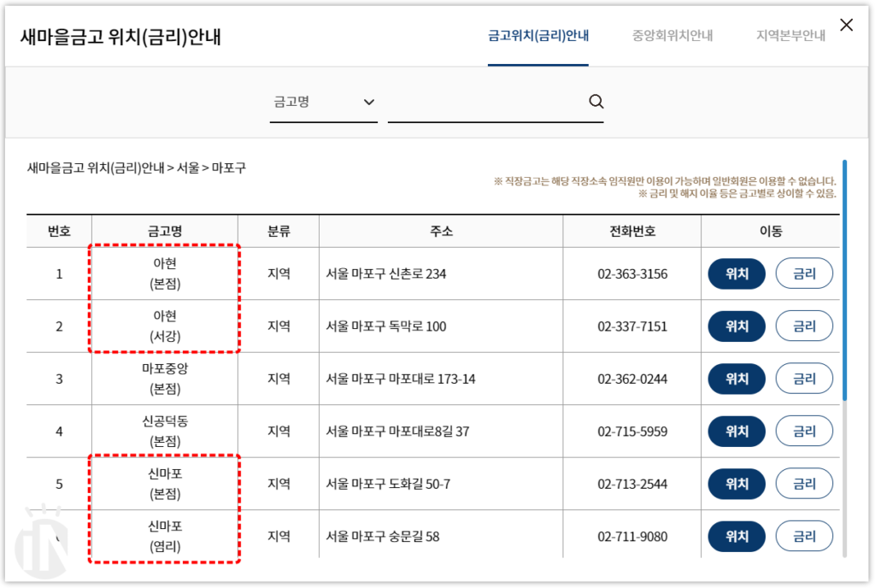This screenshot has width=875, height=588.
Task: Click phone number 02-711-9080
Action: click(x=632, y=536)
